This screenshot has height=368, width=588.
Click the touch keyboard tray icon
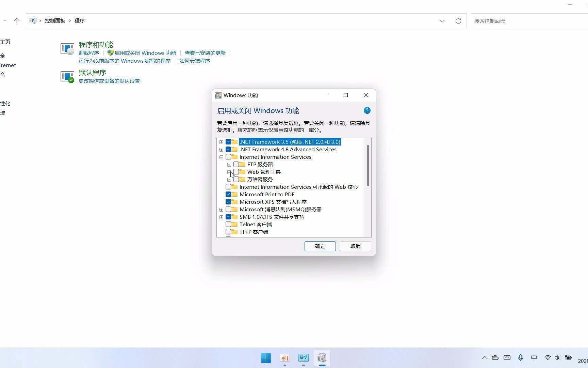click(507, 358)
